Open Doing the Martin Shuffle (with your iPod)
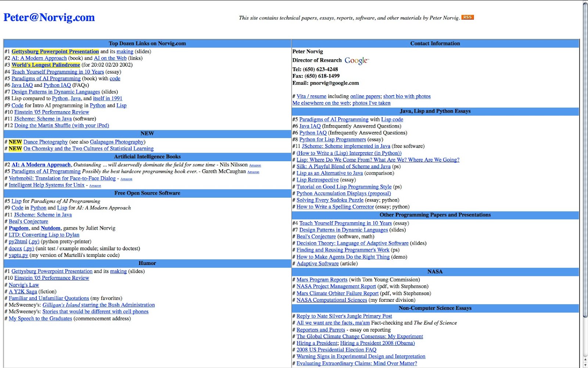Viewport: 588px width, 368px height. pos(62,125)
